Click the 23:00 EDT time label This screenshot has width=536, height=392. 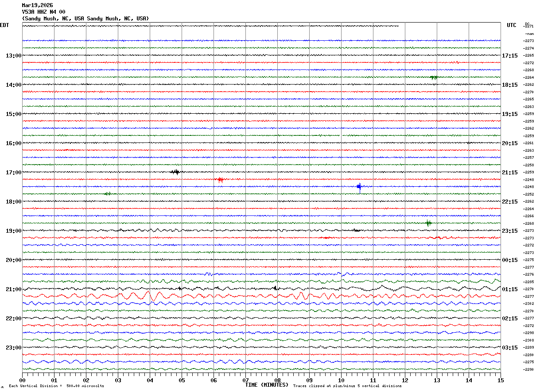tap(13, 348)
